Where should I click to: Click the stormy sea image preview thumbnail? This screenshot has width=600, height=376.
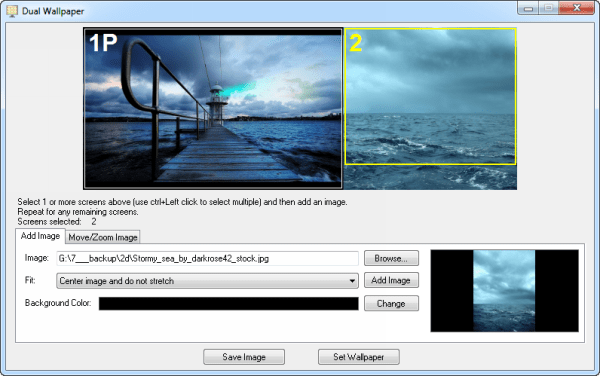504,291
